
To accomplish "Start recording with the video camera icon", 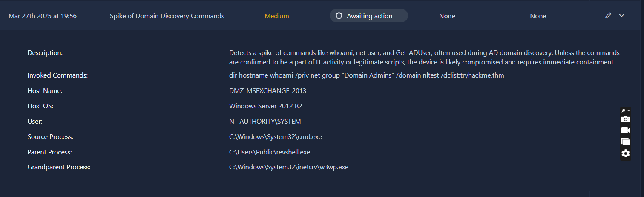I will coord(625,130).
